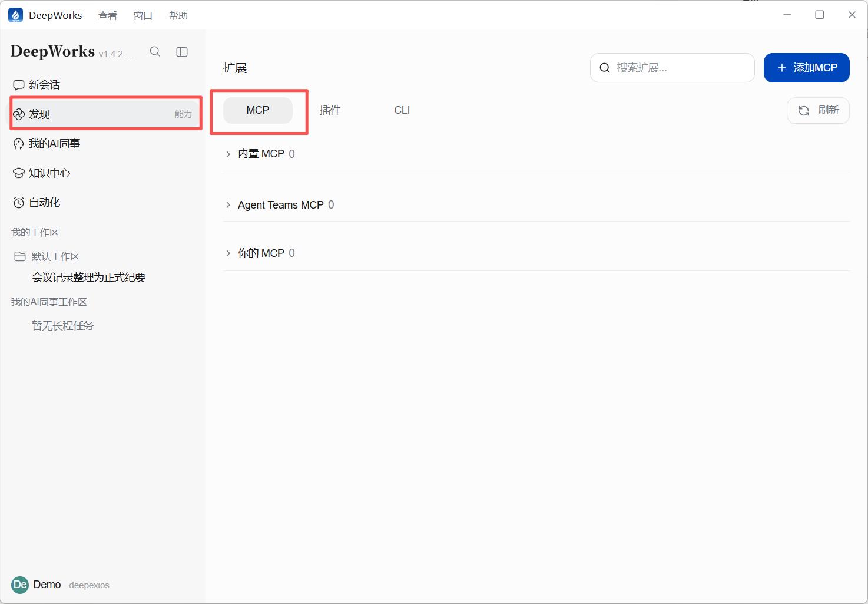868x604 pixels.
Task: Click the 默认工作区 folder icon
Action: coord(20,256)
